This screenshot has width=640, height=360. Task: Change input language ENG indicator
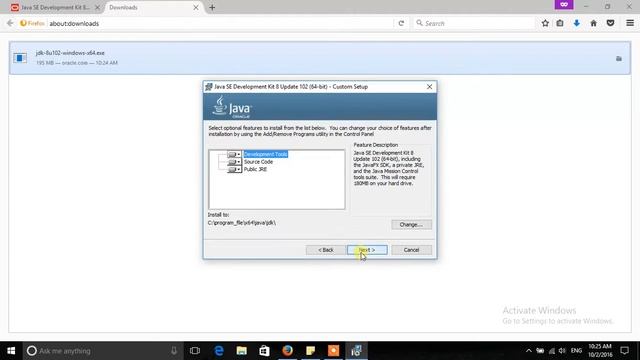pos(576,351)
